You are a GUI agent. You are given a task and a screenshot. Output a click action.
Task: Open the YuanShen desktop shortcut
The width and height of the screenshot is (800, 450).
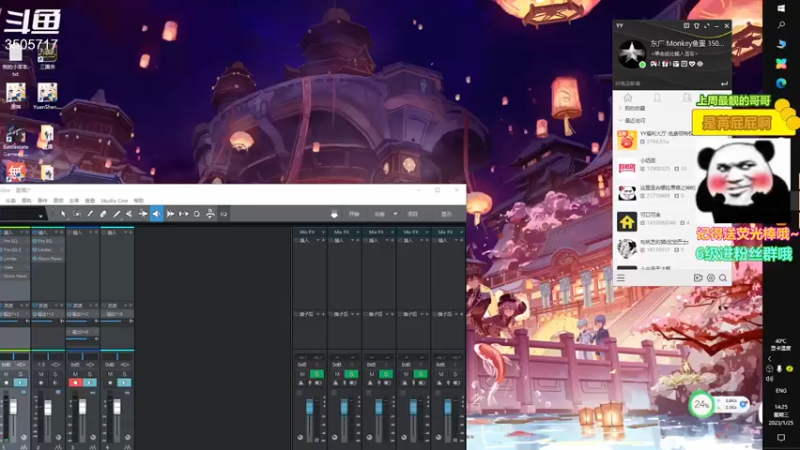click(47, 96)
